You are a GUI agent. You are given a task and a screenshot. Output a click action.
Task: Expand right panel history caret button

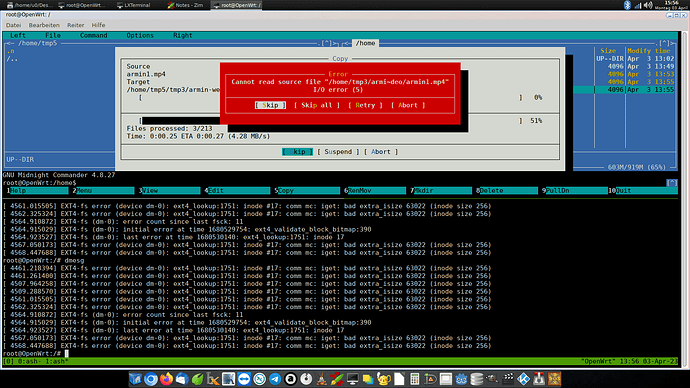[664, 43]
